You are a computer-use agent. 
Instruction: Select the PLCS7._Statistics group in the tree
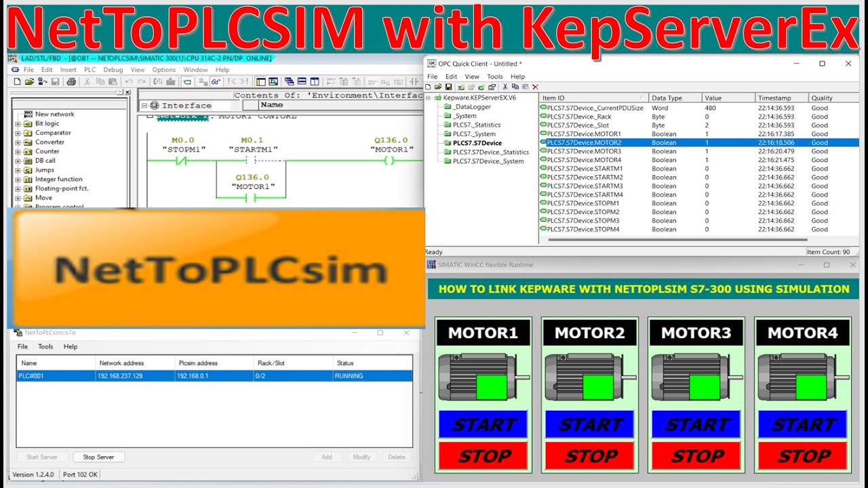click(477, 125)
